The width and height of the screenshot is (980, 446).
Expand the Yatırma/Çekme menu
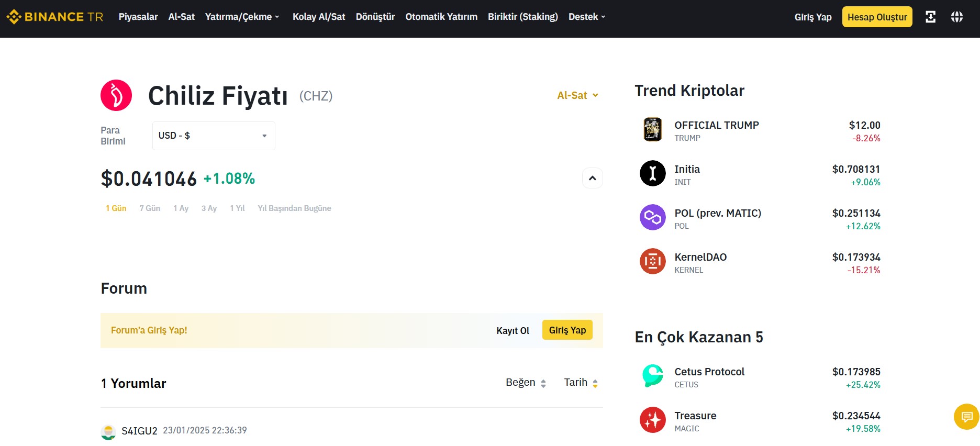coord(242,17)
